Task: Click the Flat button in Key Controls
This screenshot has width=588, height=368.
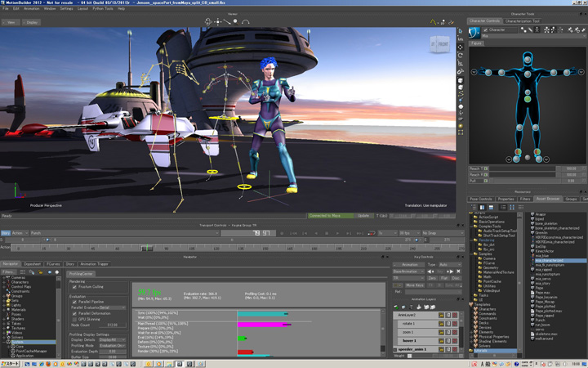Action: click(444, 278)
